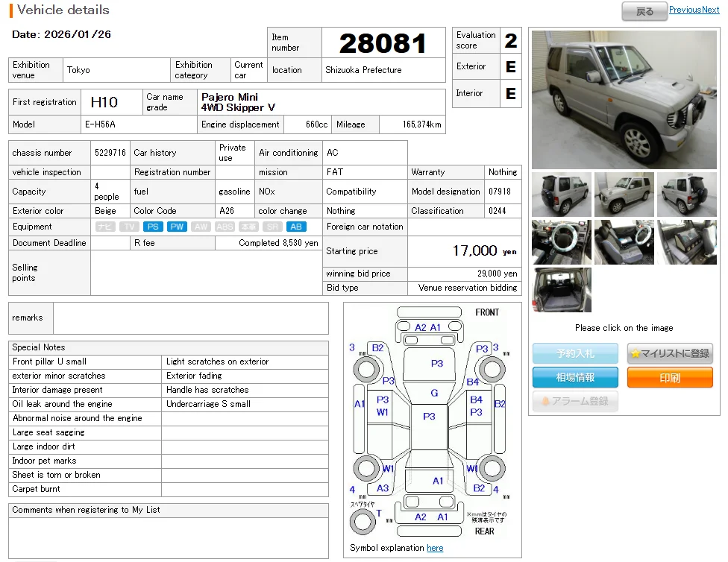Screen dimensions: 728x562
Task: Open the symbol explanation 'here' link
Action: coord(435,548)
